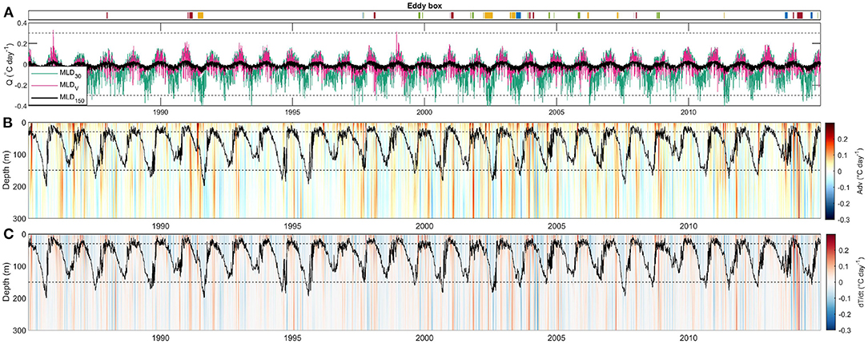Click the 200 depth tick on panel C
868x344 pixels.
click(19, 298)
